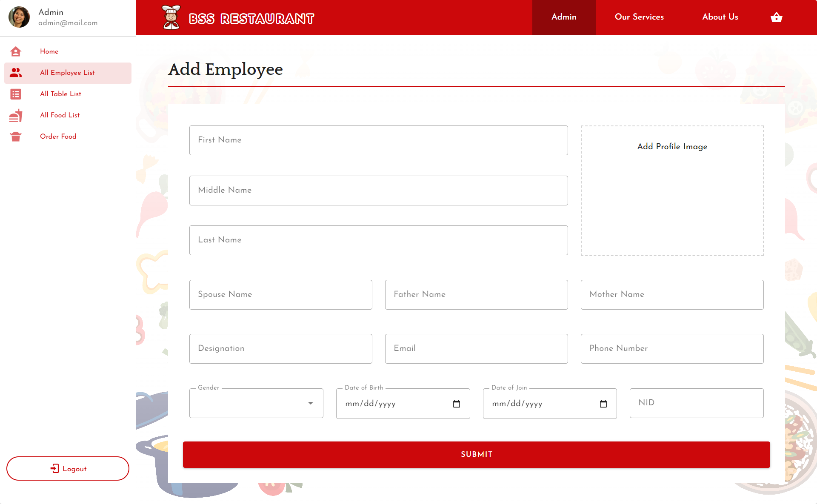Click the SUBMIT button
The width and height of the screenshot is (817, 504).
476,454
